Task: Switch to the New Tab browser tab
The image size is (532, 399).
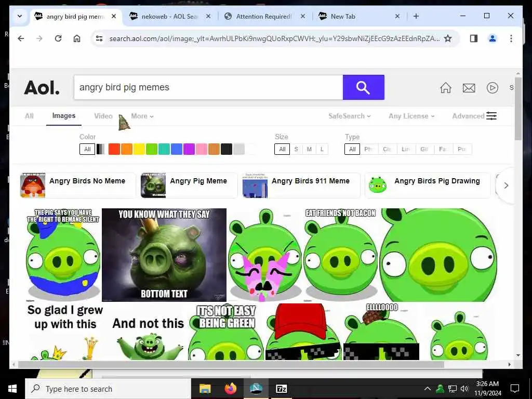Action: [343, 16]
